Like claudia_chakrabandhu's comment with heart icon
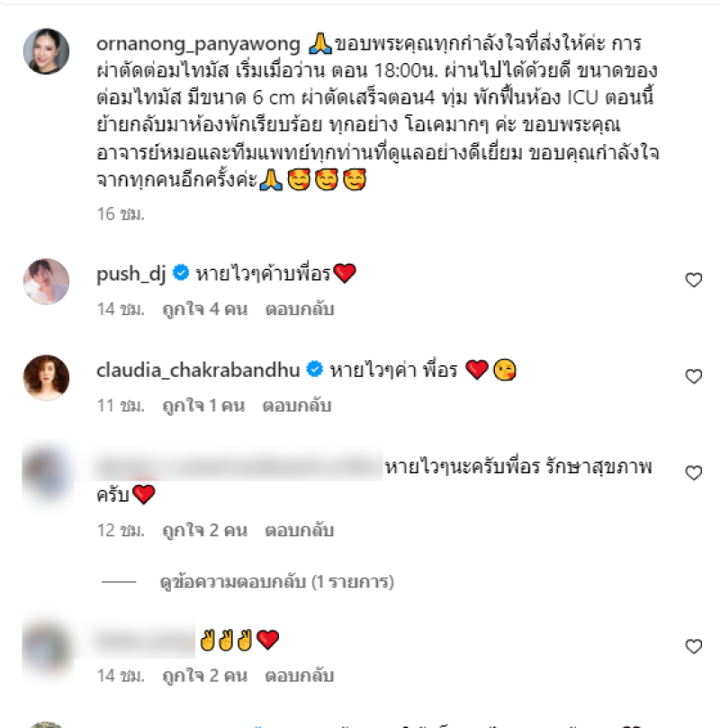Screen dimensions: 720x728 tap(694, 376)
